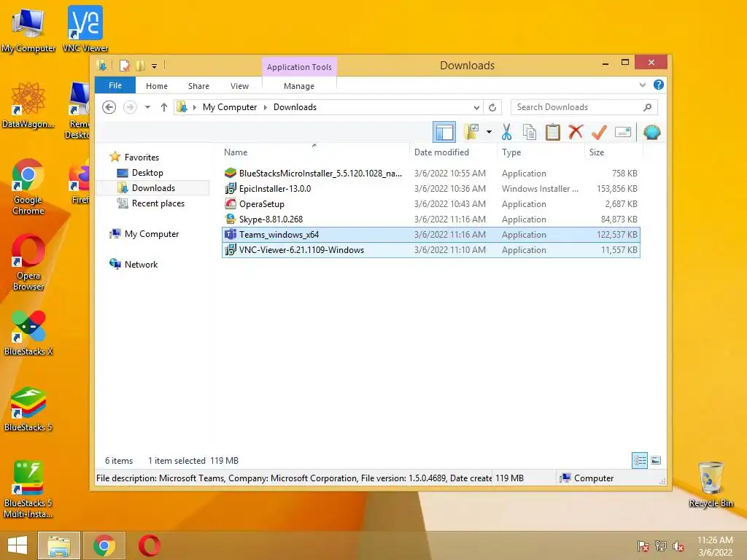Open the View ribbon tab
Image resolution: width=747 pixels, height=560 pixels.
[x=239, y=86]
